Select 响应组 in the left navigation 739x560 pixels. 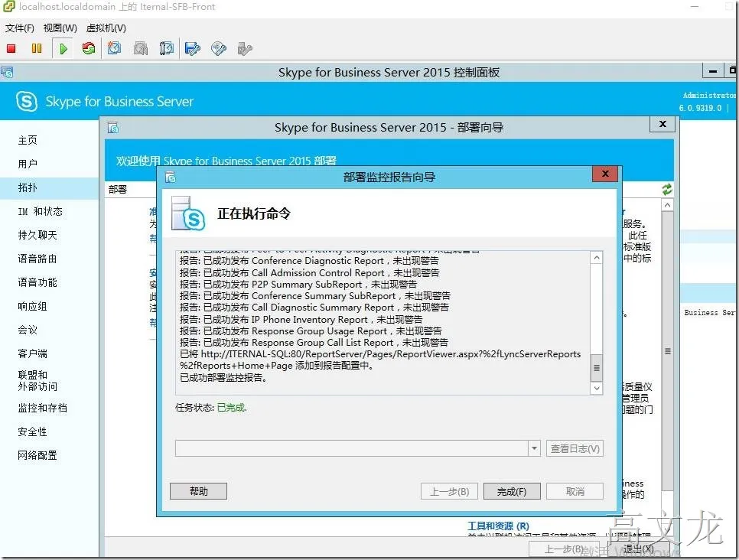(x=33, y=306)
